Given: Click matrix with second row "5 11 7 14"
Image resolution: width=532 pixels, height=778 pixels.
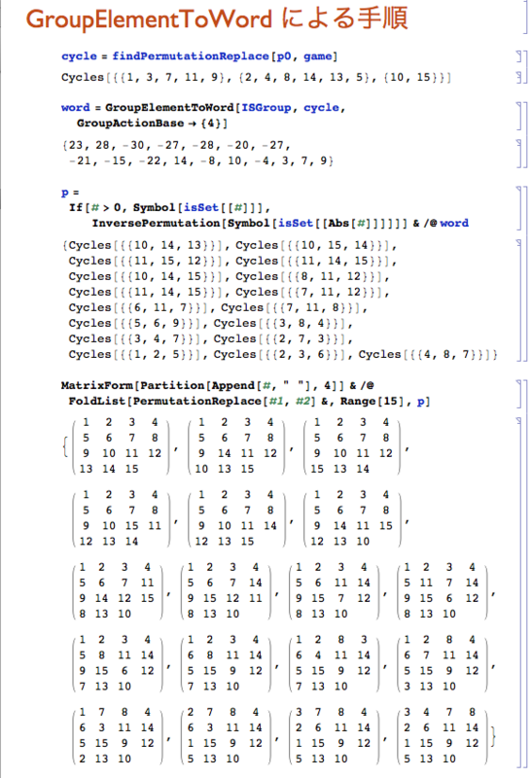Looking at the screenshot, I should click(x=442, y=590).
